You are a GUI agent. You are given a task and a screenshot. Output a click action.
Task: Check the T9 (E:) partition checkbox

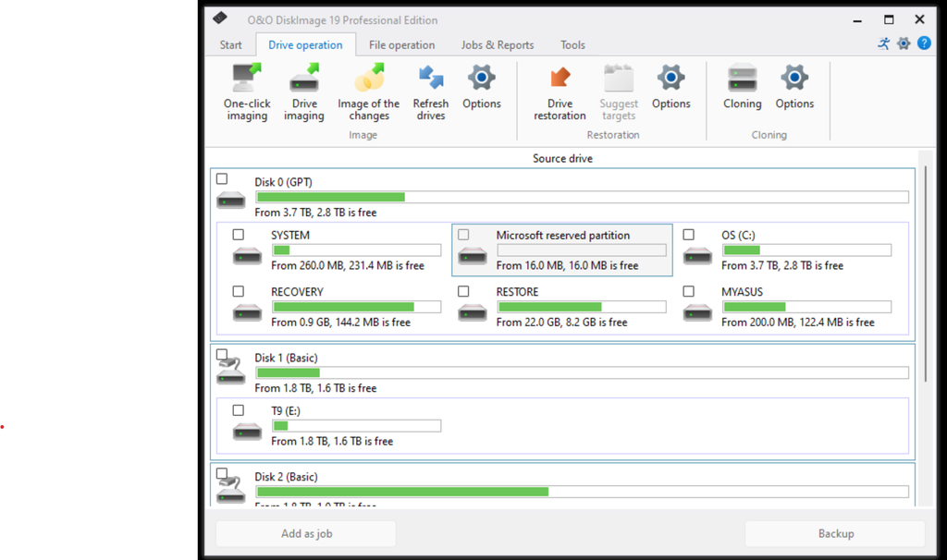[x=238, y=409]
